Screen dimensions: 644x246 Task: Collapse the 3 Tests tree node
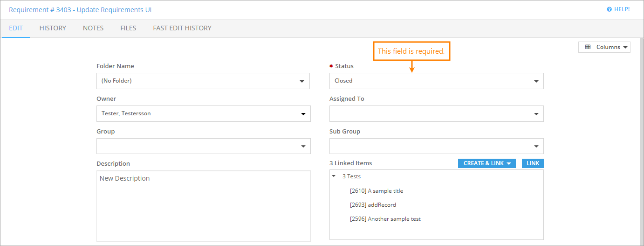334,176
